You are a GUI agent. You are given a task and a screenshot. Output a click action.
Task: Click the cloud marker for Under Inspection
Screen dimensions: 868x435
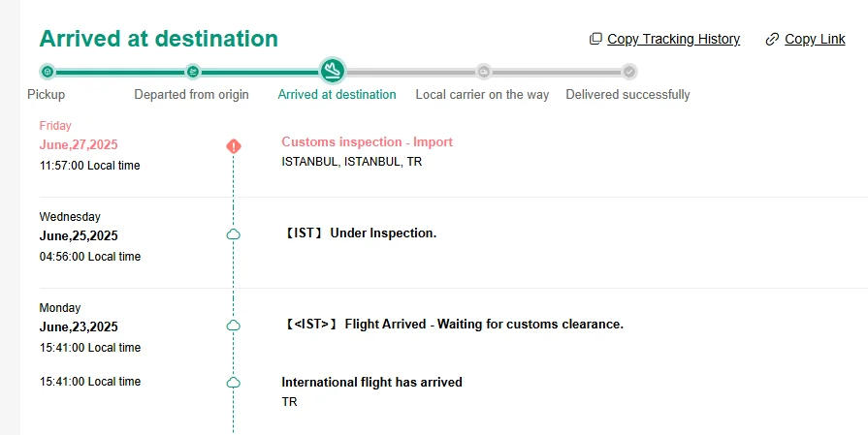point(233,234)
